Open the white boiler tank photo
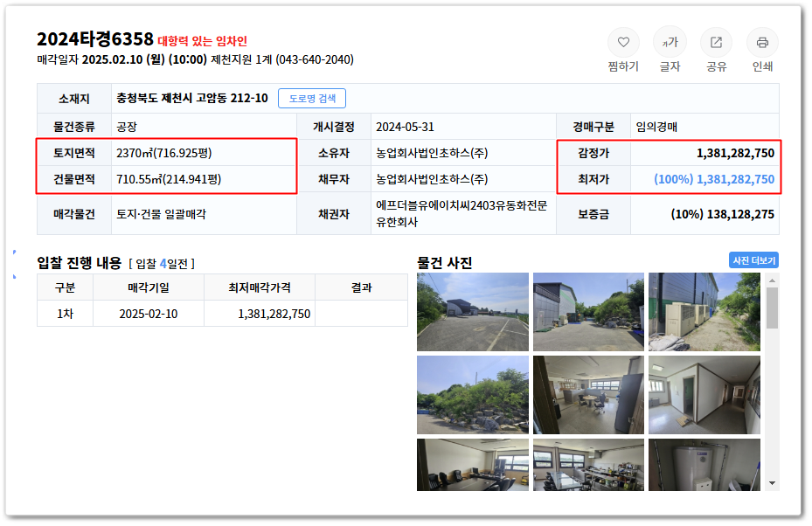Viewport: 812px width, 526px height. [704, 465]
